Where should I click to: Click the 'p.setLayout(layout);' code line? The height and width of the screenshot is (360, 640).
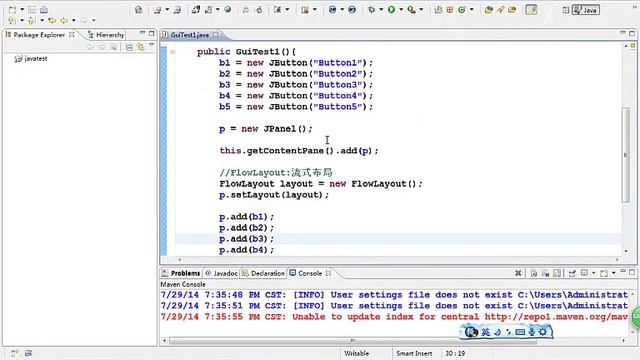pos(274,195)
